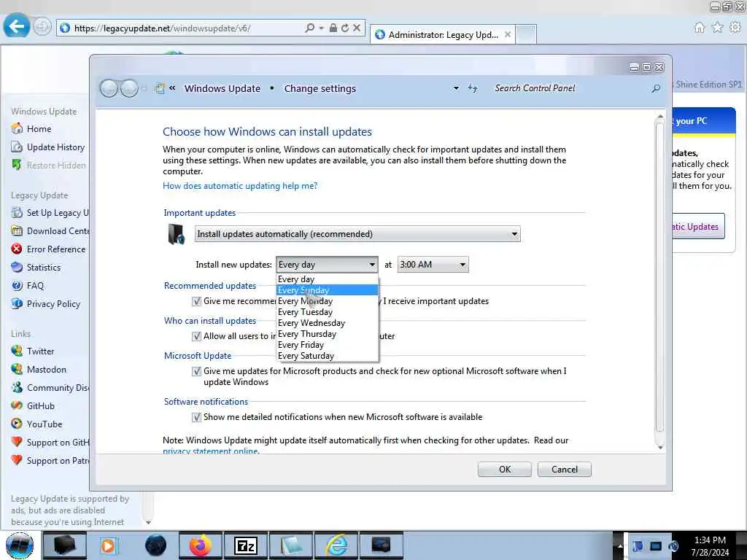Open Internet Explorer taskbar icon
This screenshot has height=560, width=747.
337,545
